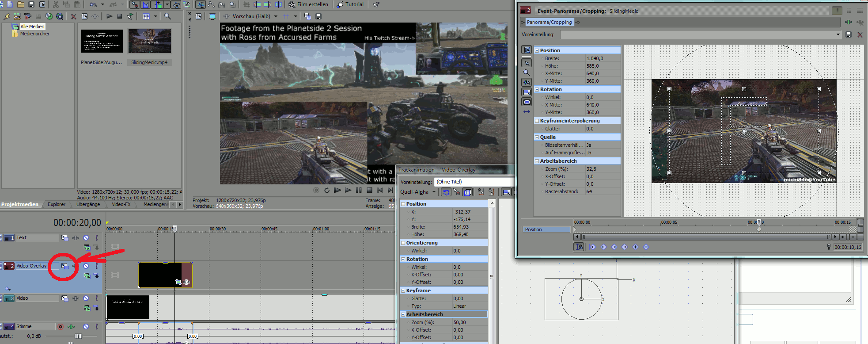Image resolution: width=868 pixels, height=344 pixels.
Task: Select the SlidingMedic.mp4 thumbnail
Action: [x=149, y=41]
